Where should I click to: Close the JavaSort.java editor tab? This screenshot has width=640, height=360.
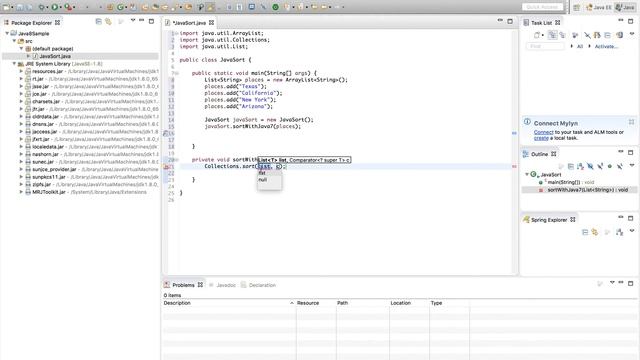211,23
